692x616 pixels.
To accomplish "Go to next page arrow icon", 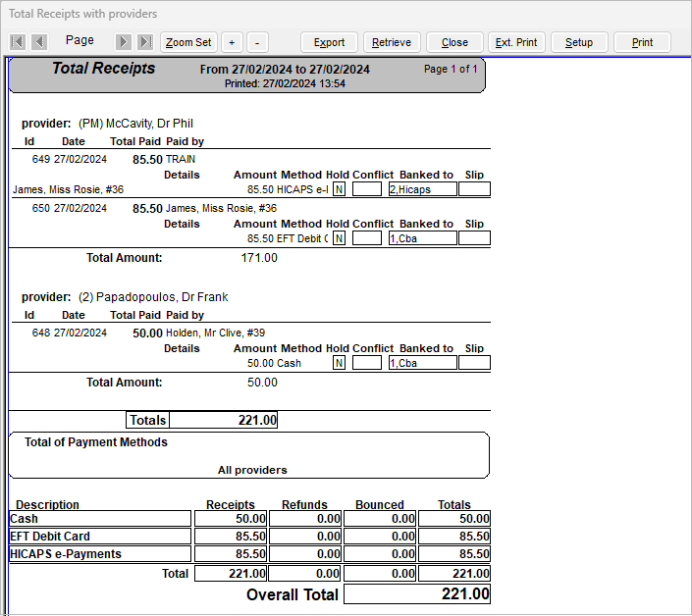I will [124, 42].
